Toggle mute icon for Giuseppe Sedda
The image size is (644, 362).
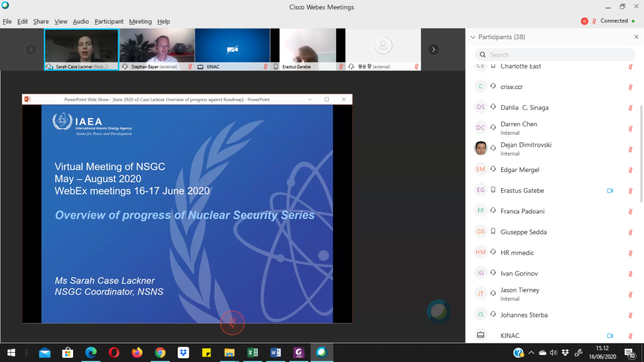pos(630,232)
